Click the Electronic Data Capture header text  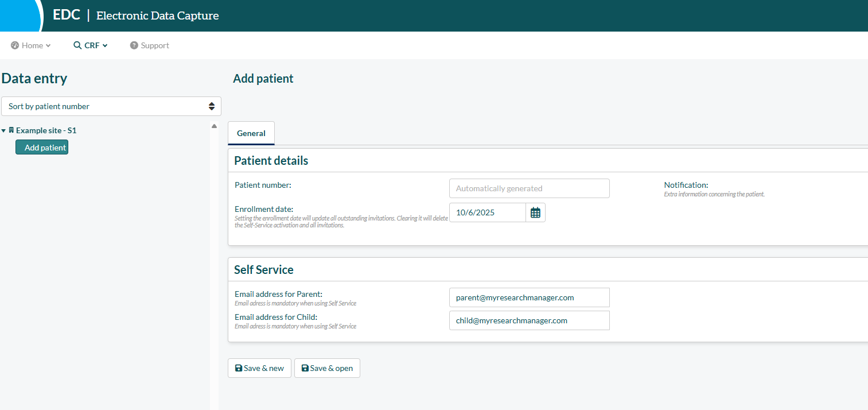click(x=158, y=16)
